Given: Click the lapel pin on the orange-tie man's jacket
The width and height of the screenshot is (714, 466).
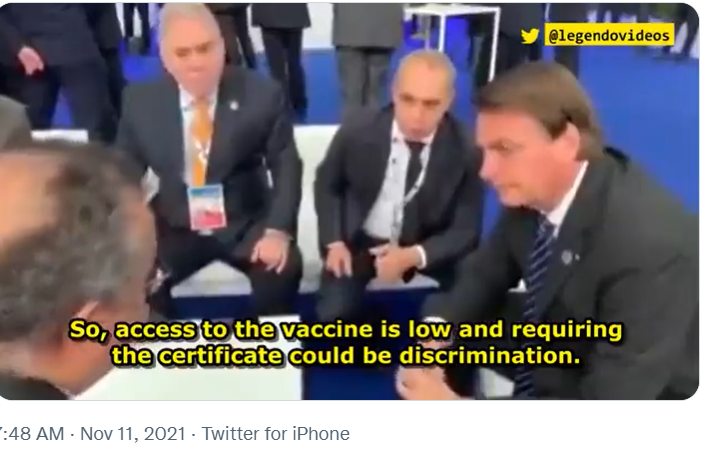Looking at the screenshot, I should click(235, 106).
